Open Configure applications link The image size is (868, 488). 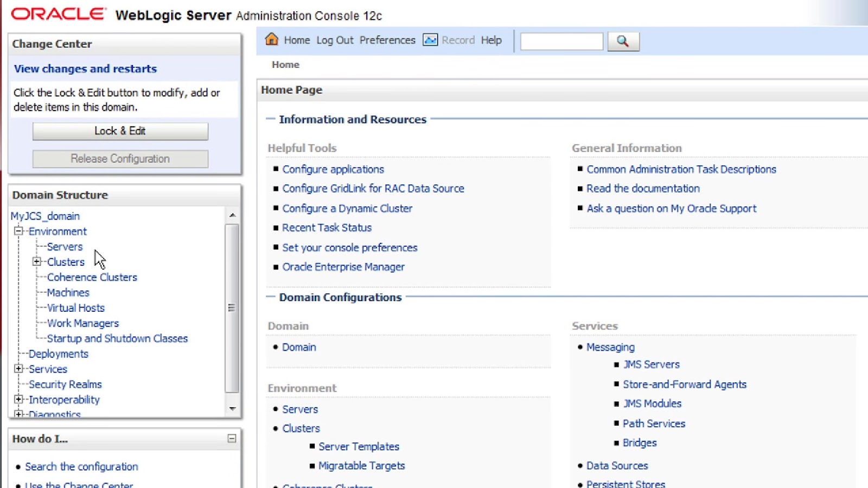coord(333,169)
